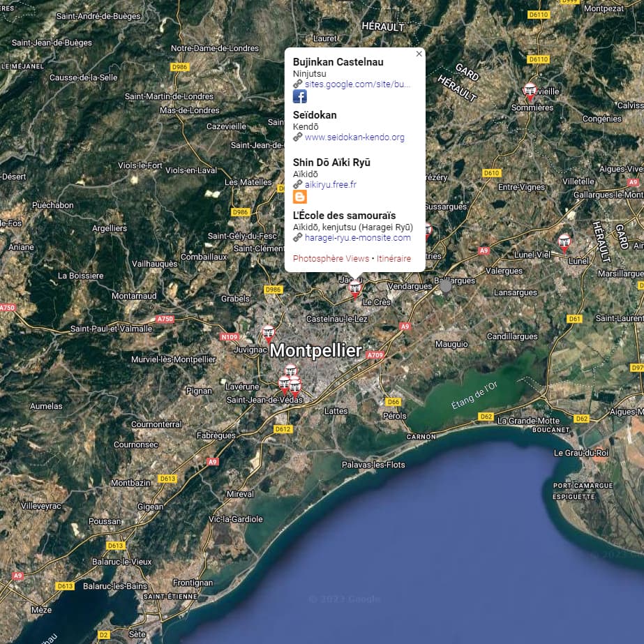
Task: Click the Blogger icon below aikiryu.free.fr
Action: [x=300, y=197]
